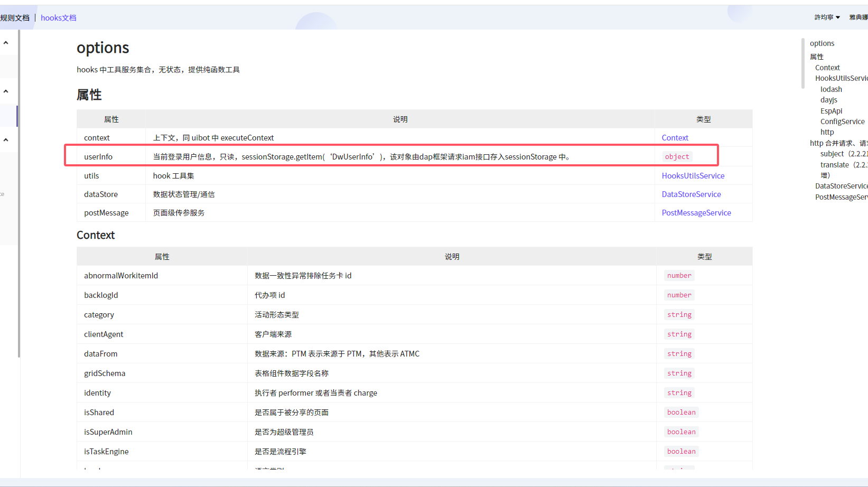868x487 pixels.
Task: Open the Context type link
Action: pos(675,138)
